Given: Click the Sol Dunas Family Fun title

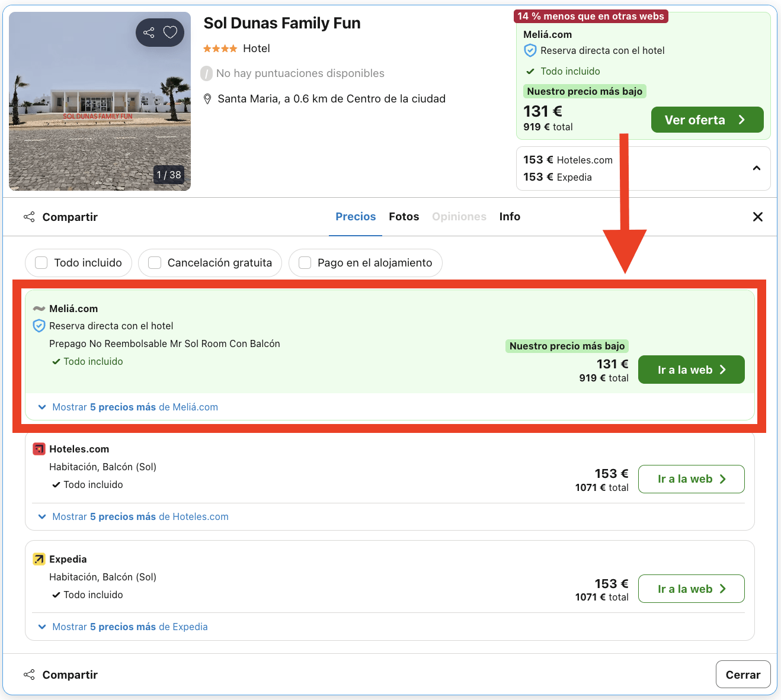Looking at the screenshot, I should click(282, 23).
